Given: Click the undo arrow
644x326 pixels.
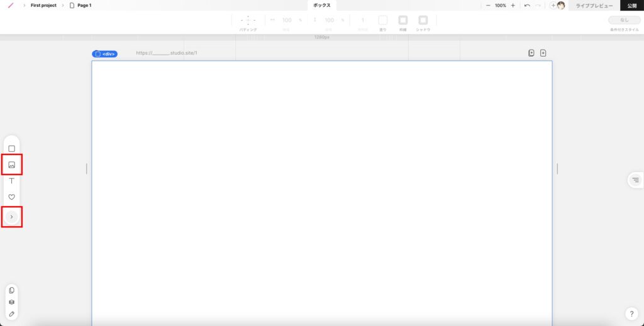Looking at the screenshot, I should [x=527, y=5].
